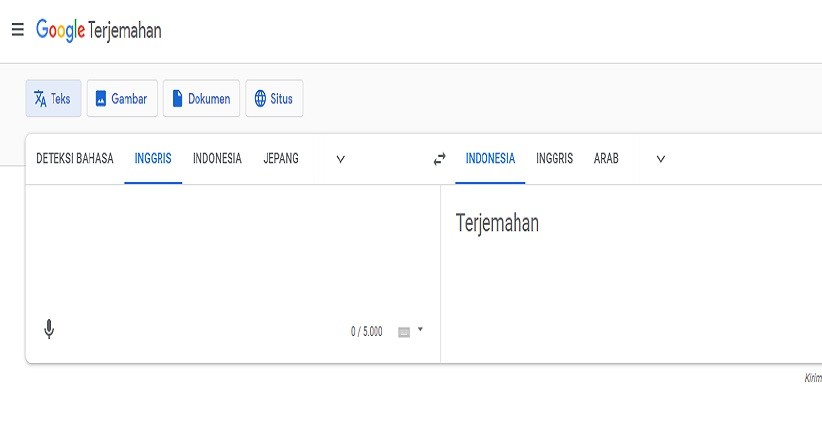Switch to Gambar image translation
Viewport: 822px width, 430px height.
[122, 99]
